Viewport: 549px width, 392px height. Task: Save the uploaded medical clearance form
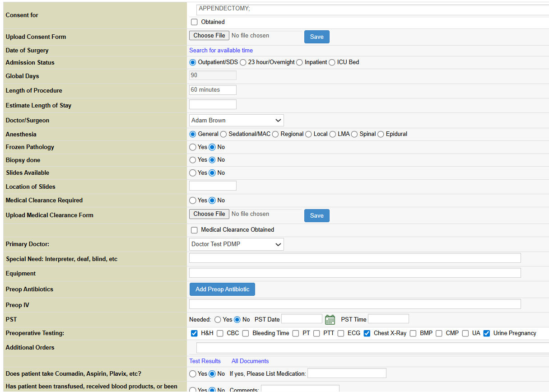point(316,216)
